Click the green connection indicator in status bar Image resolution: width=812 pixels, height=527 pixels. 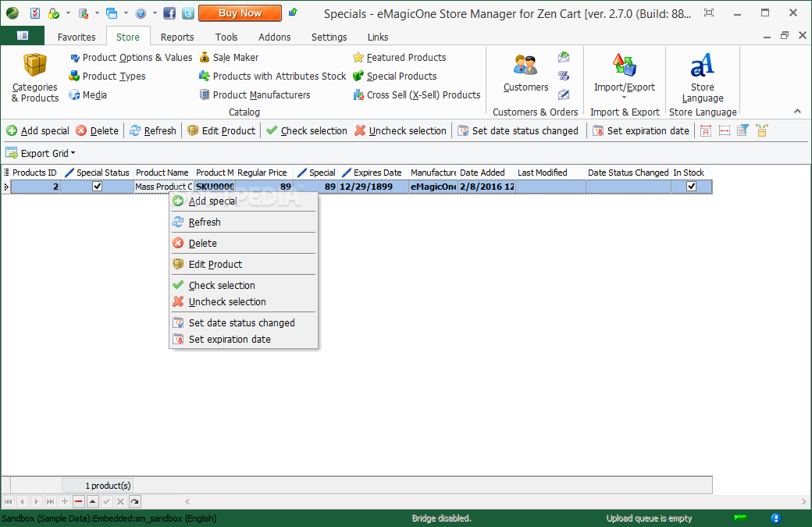(740, 518)
